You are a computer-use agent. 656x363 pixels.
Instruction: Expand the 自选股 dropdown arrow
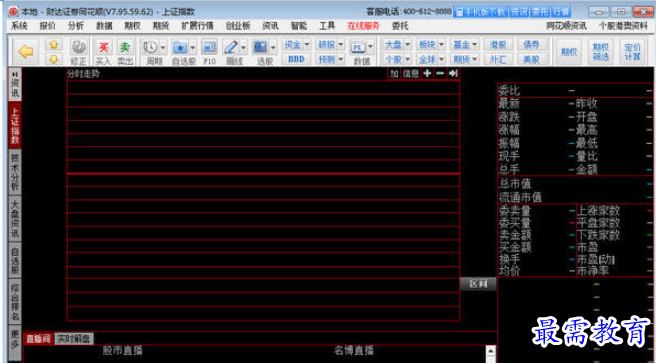(192, 47)
